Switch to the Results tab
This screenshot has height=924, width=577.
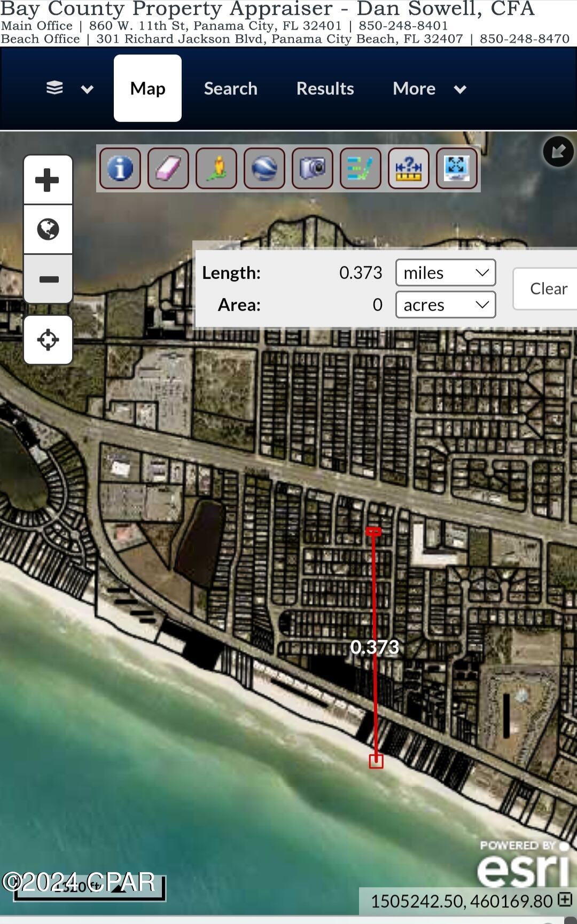tap(325, 89)
